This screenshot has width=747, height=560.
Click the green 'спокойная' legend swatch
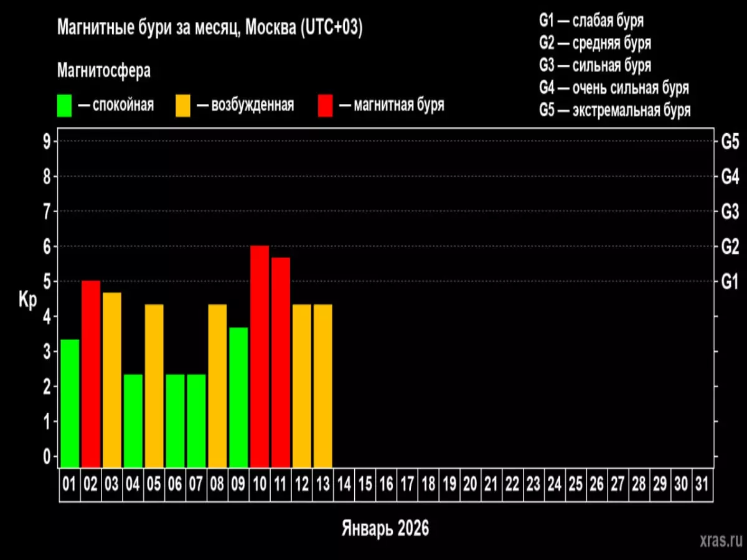[x=65, y=105]
